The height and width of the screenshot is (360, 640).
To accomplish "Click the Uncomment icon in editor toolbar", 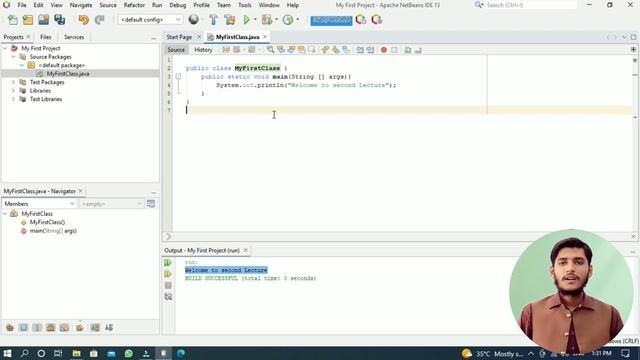I will pos(418,50).
